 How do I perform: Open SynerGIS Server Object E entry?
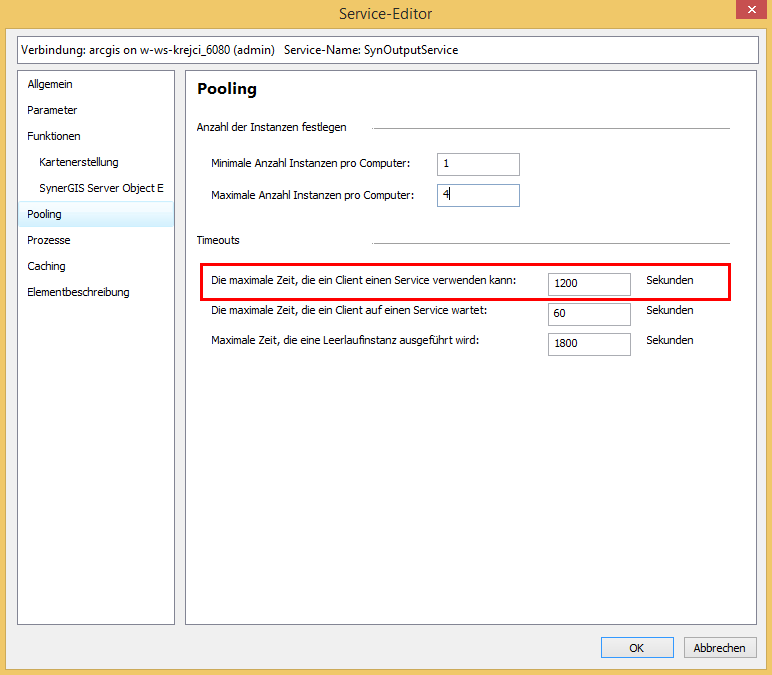[x=101, y=188]
